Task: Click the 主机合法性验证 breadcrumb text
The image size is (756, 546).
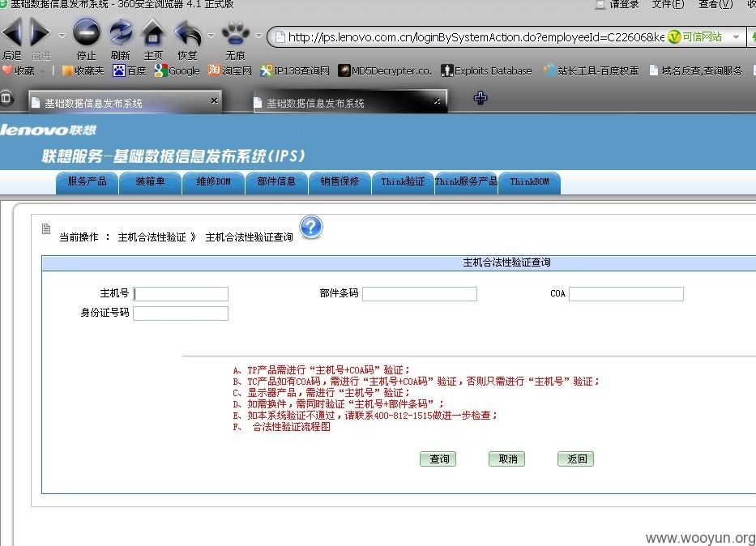Action: click(x=152, y=237)
